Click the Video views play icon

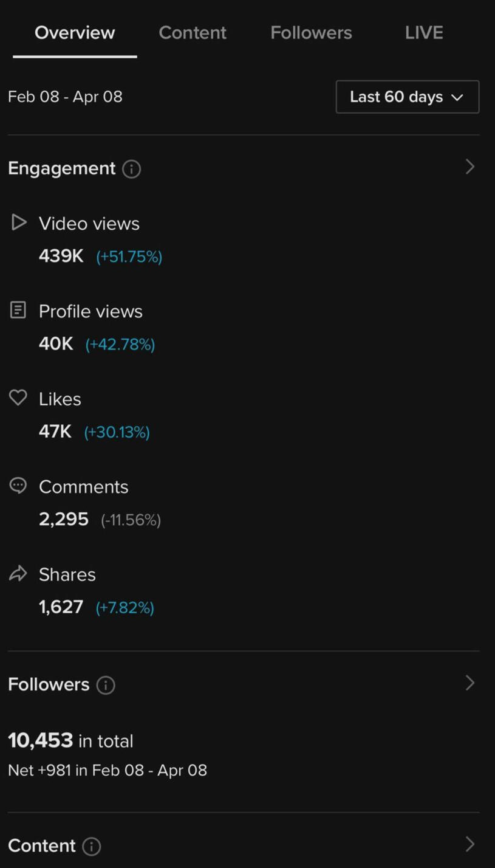[x=19, y=222]
